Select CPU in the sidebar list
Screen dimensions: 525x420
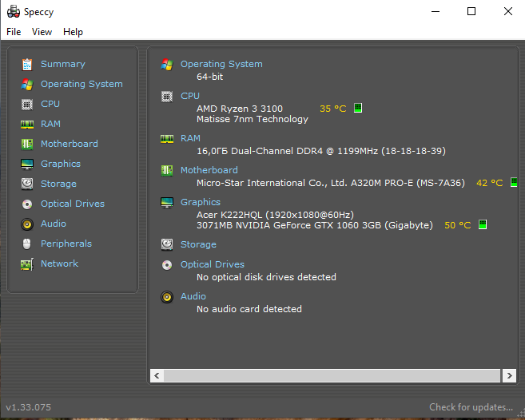50,104
